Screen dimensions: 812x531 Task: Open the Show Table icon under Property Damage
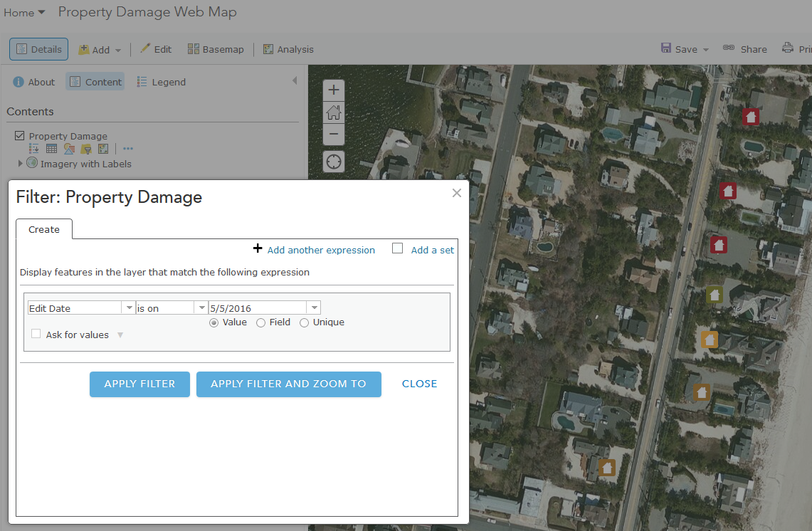51,149
